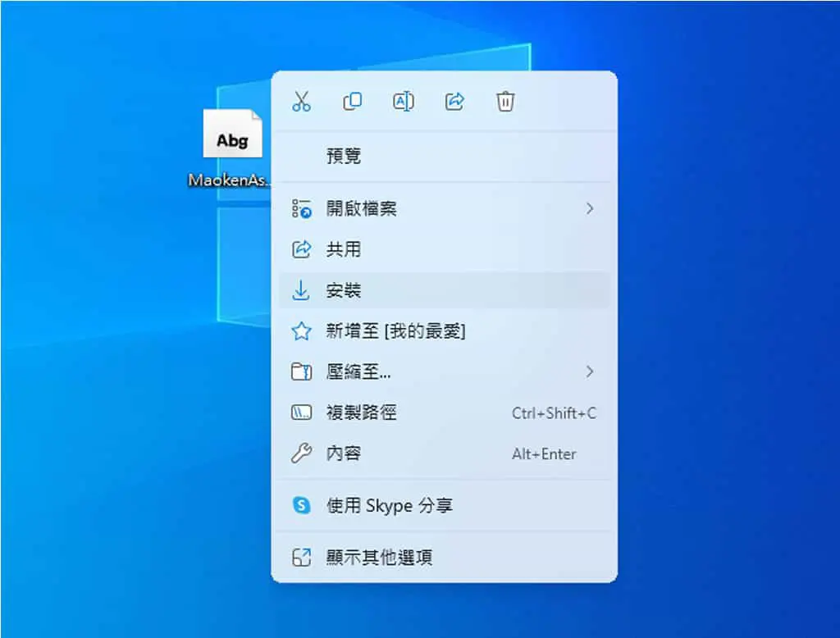This screenshot has width=840, height=638.
Task: Expand the arrow next to 開啟檔案
Action: 590,208
